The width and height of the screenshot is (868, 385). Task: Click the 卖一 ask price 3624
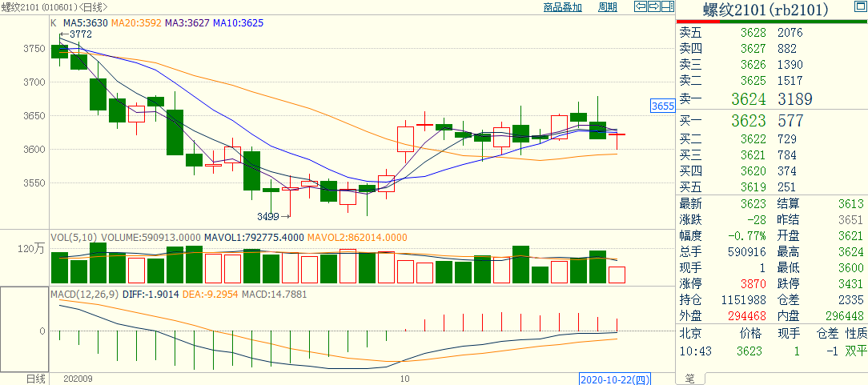[748, 99]
